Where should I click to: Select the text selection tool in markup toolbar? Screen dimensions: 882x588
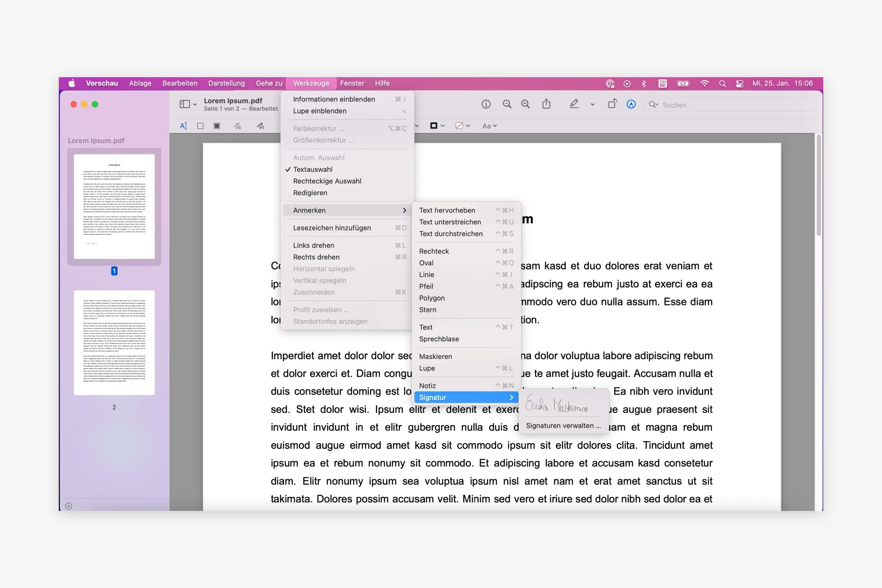click(x=183, y=126)
